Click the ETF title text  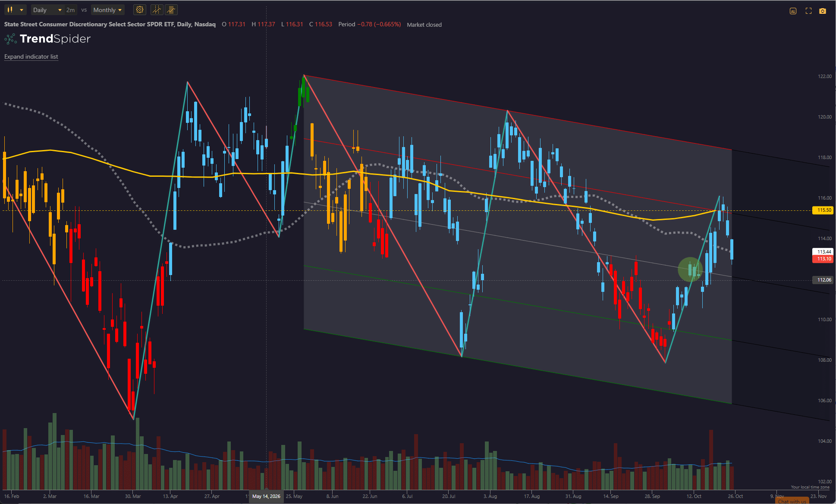tap(110, 24)
